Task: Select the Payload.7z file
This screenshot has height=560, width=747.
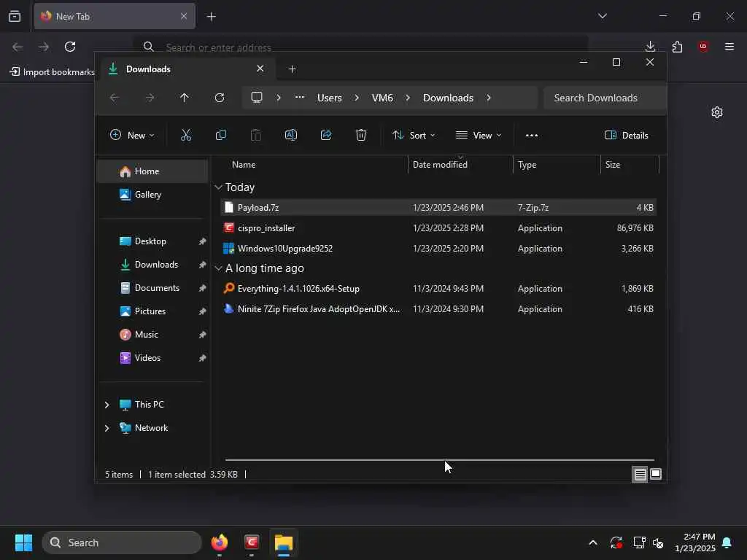Action: point(438,208)
